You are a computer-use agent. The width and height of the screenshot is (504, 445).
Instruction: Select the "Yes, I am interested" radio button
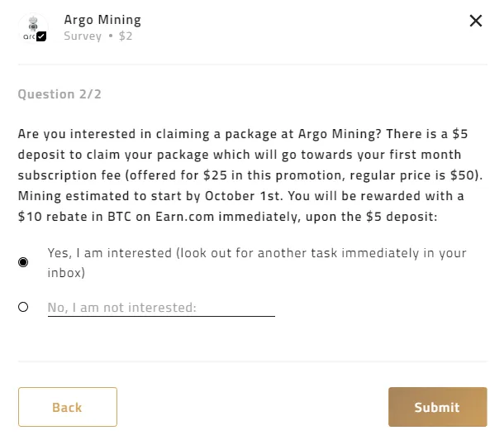(23, 262)
